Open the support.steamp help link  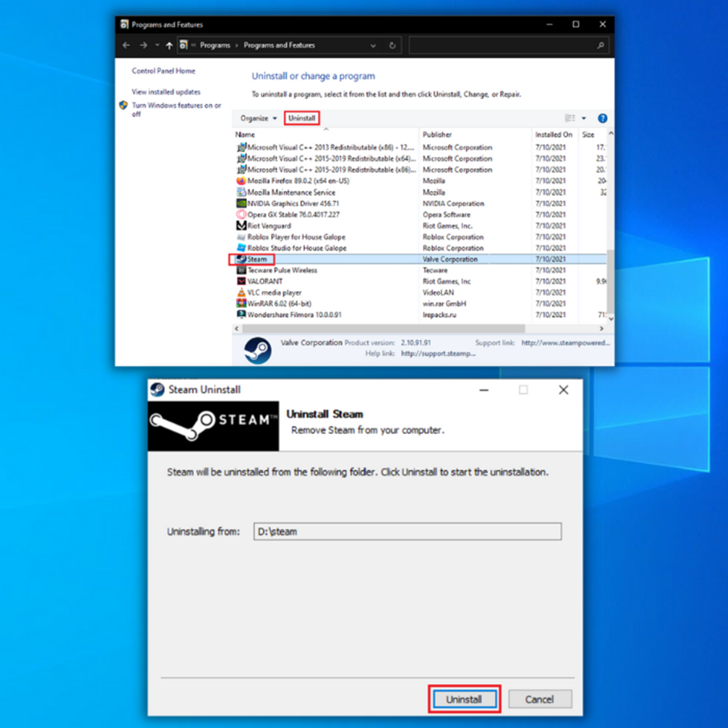pos(439,353)
